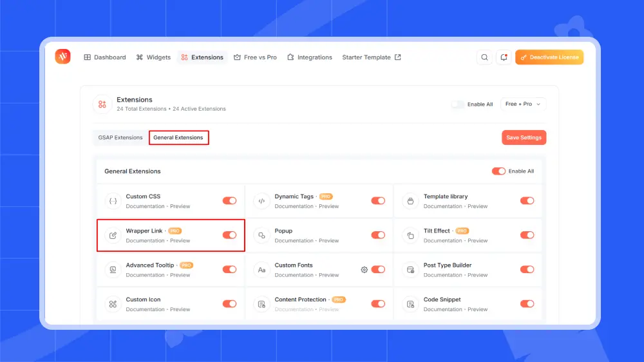Screen dimensions: 644x362
Task: Click the Dynamic Tags code icon
Action: (261, 201)
